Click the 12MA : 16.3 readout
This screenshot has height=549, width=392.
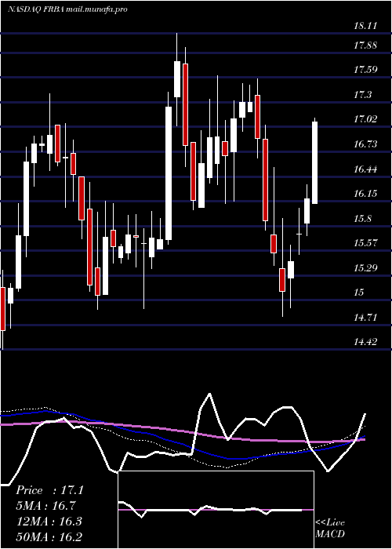pyautogui.click(x=49, y=521)
